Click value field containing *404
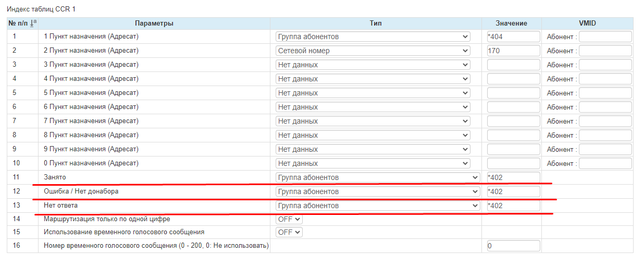The width and height of the screenshot is (644, 265). [513, 37]
